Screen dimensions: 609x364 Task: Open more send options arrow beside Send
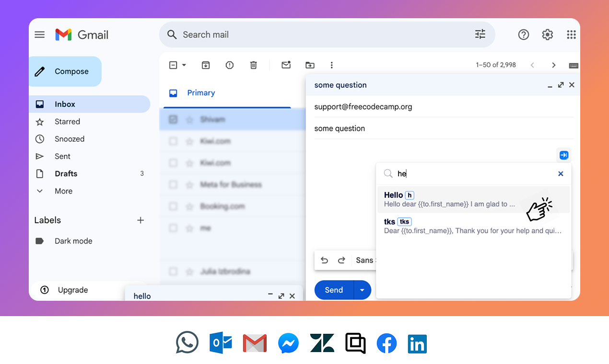click(x=362, y=290)
